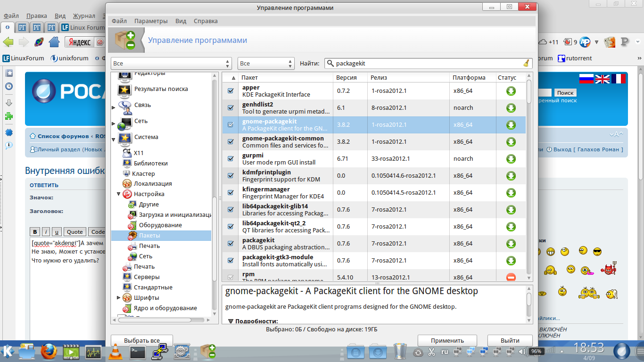Open the Справка menu
The image size is (644, 362).
[206, 21]
